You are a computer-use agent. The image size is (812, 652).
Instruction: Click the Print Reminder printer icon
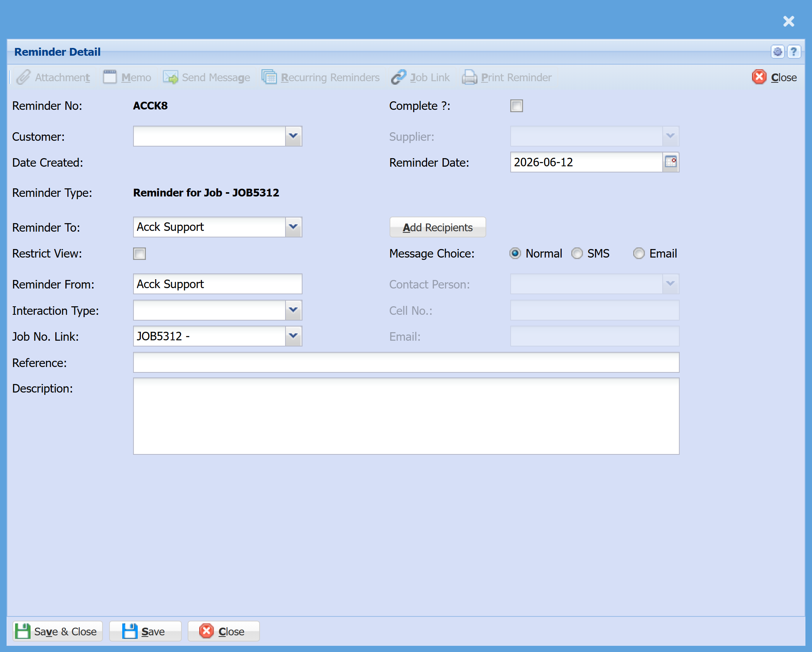click(469, 77)
